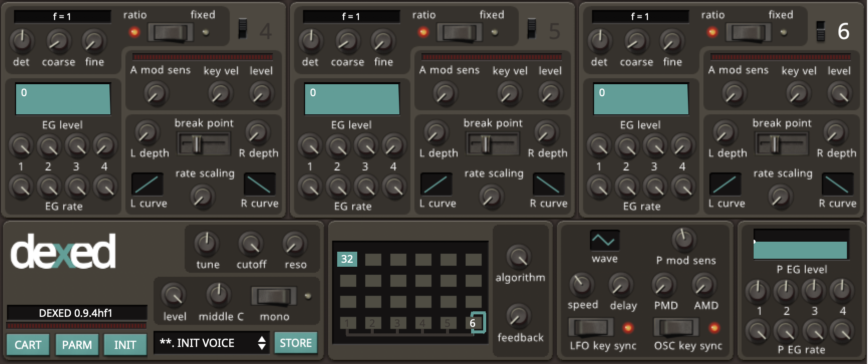This screenshot has width=868, height=364.
Task: Click operator 5 coarse knob
Action: pos(347,42)
